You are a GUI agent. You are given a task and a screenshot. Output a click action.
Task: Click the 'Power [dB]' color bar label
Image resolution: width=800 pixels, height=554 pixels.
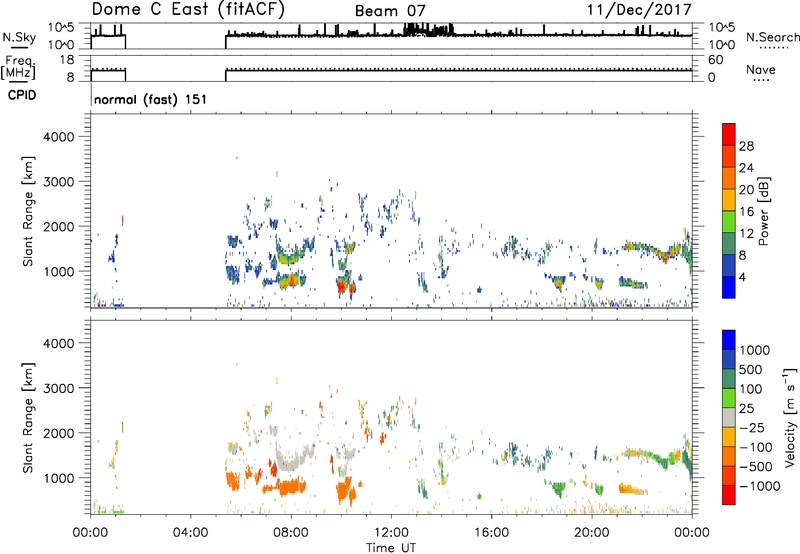click(763, 211)
